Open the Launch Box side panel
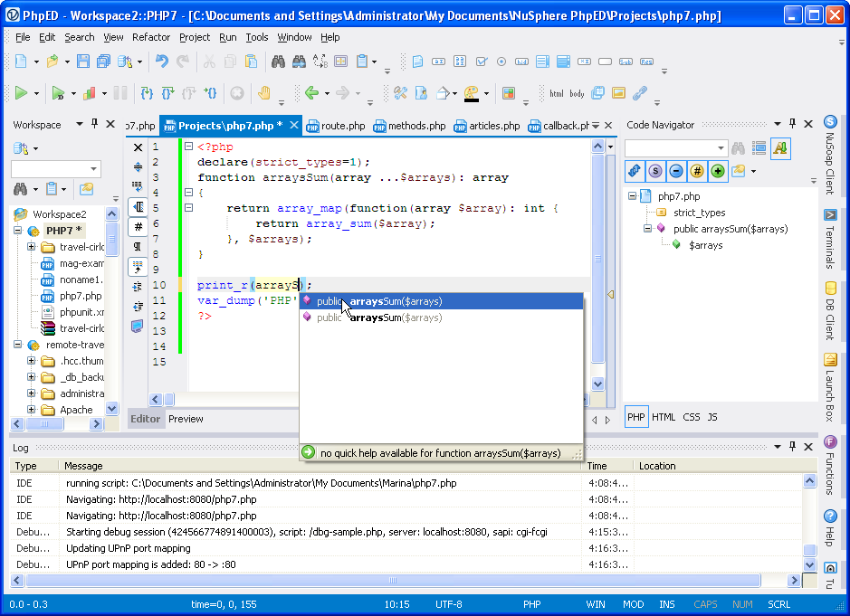Screen dimensions: 850x616 tap(830, 387)
